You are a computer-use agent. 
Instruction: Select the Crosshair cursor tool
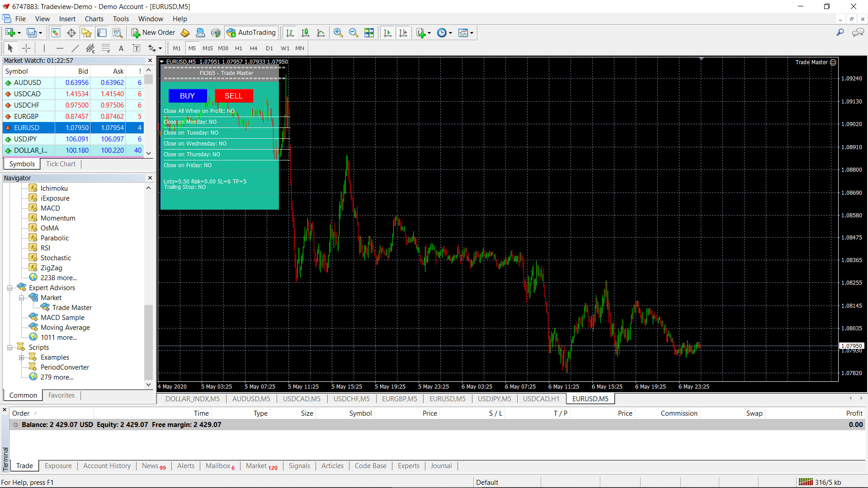click(x=26, y=48)
